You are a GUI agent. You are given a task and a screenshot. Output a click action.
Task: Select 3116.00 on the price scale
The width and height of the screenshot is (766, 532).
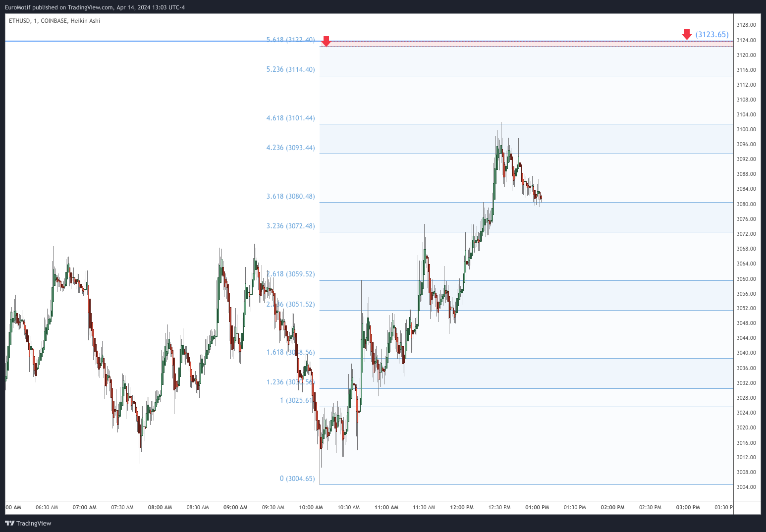click(x=746, y=70)
